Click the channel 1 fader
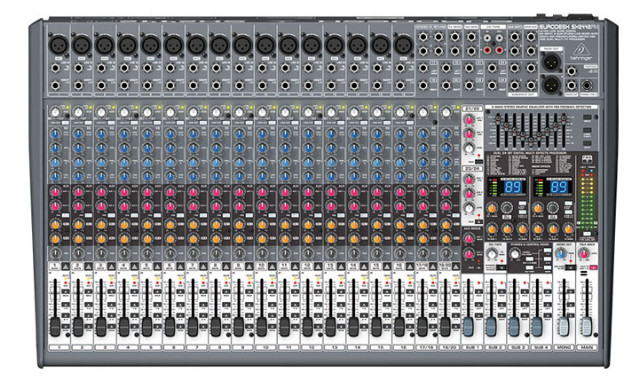 [55, 327]
